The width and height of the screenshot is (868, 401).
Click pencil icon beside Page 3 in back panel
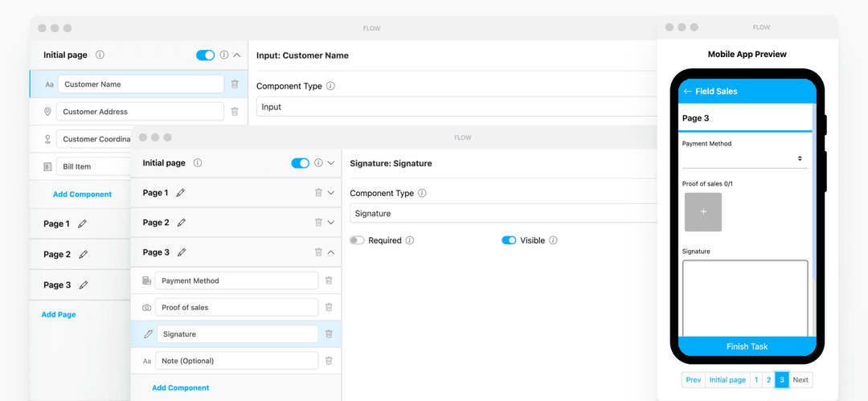point(84,285)
